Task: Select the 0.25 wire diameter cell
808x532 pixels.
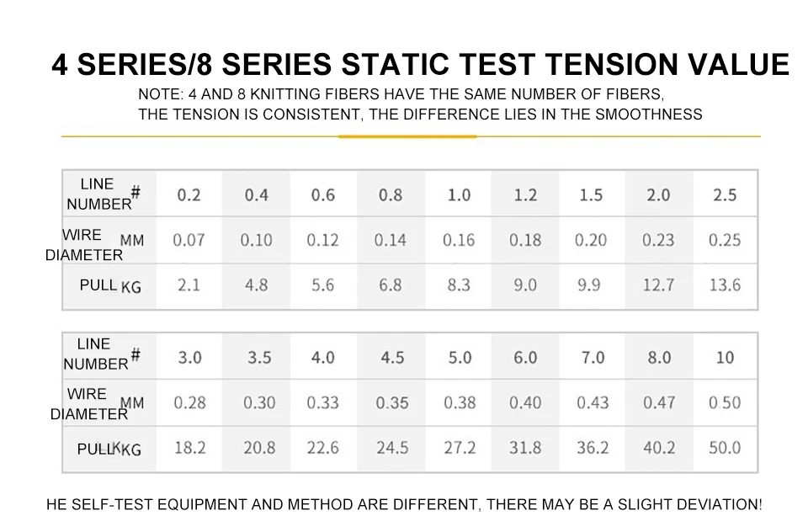Action: (725, 240)
